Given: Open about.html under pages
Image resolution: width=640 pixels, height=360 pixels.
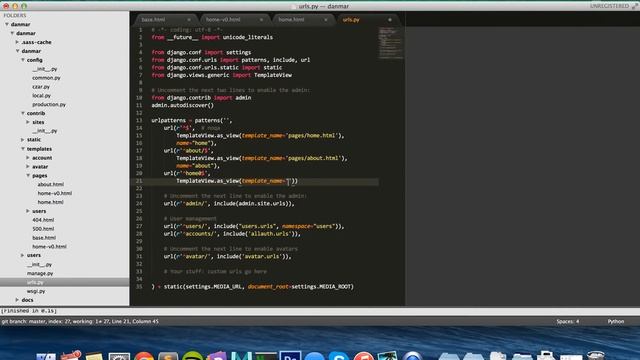Looking at the screenshot, I should (51, 184).
